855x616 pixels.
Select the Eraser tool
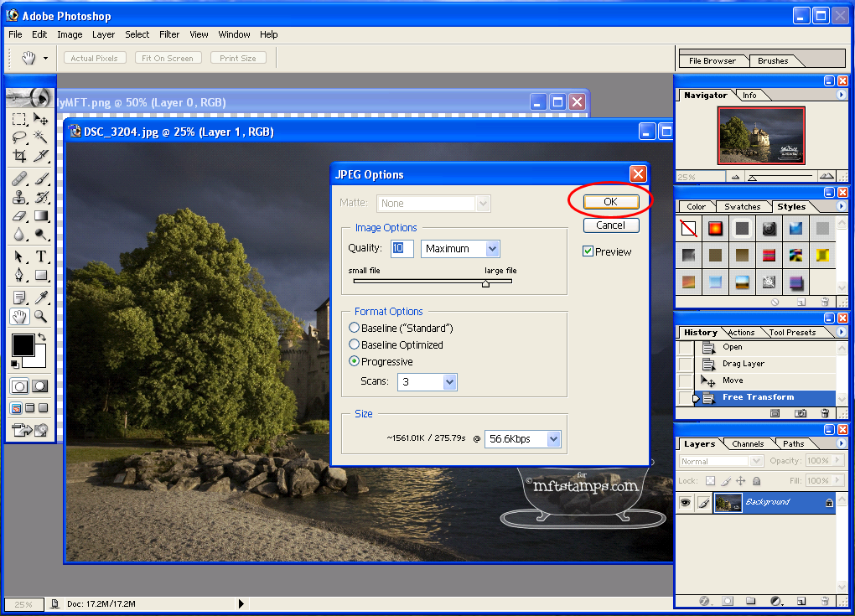(19, 216)
